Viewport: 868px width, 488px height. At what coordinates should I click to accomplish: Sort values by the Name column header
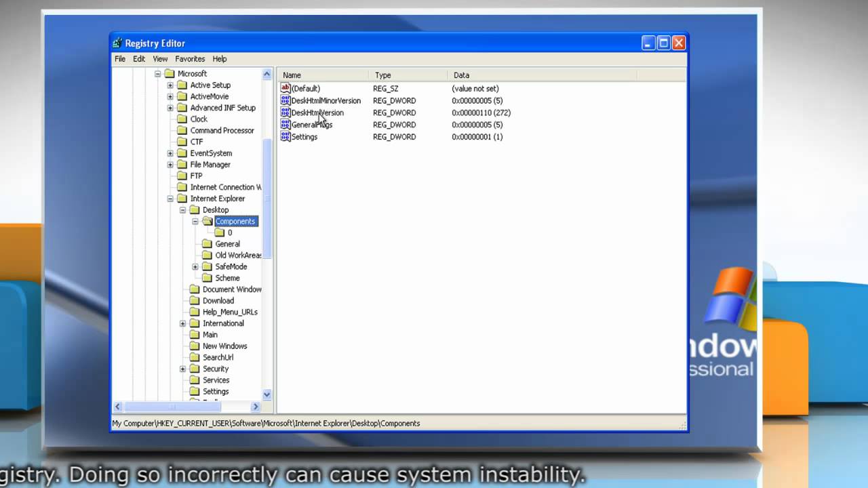pyautogui.click(x=323, y=75)
